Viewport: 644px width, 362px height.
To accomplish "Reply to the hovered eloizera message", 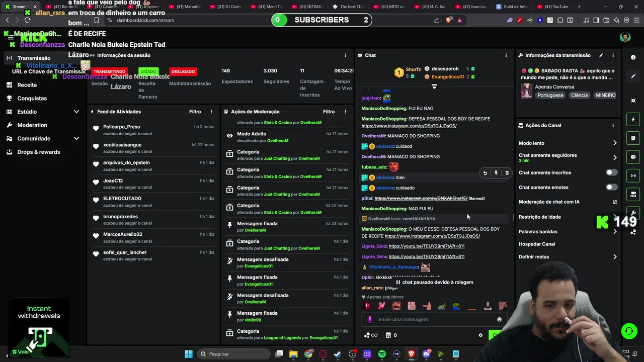I will coord(485,173).
